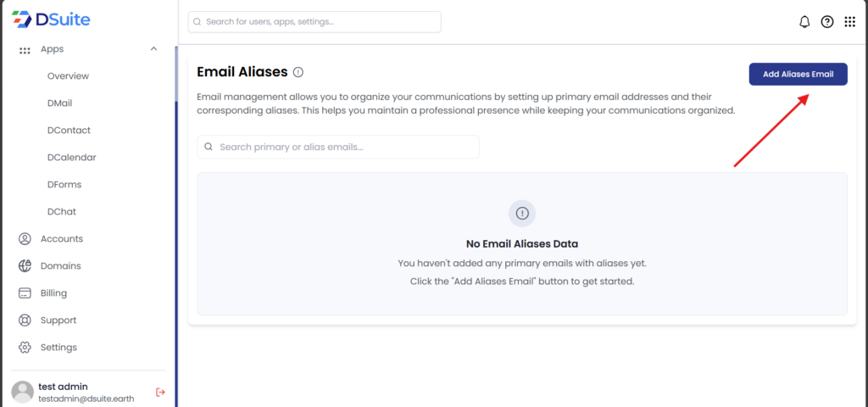Open the Overview menu item
The width and height of the screenshot is (868, 407).
coord(68,76)
